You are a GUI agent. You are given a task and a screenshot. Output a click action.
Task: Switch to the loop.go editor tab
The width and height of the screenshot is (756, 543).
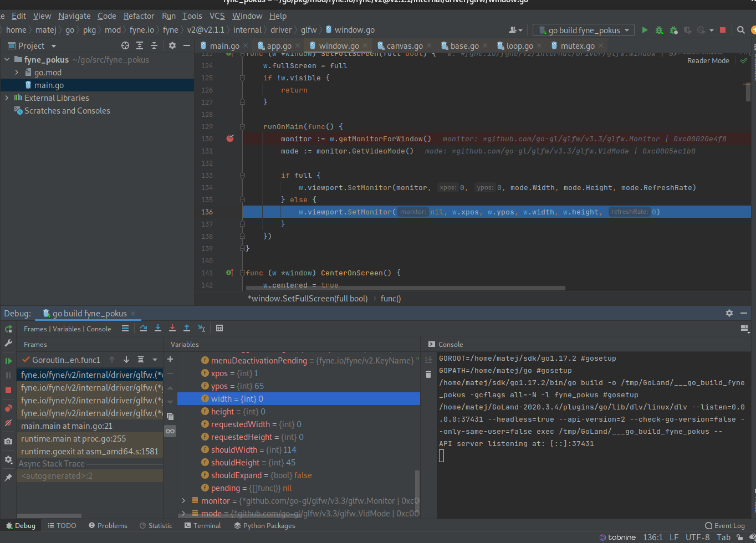(x=519, y=45)
